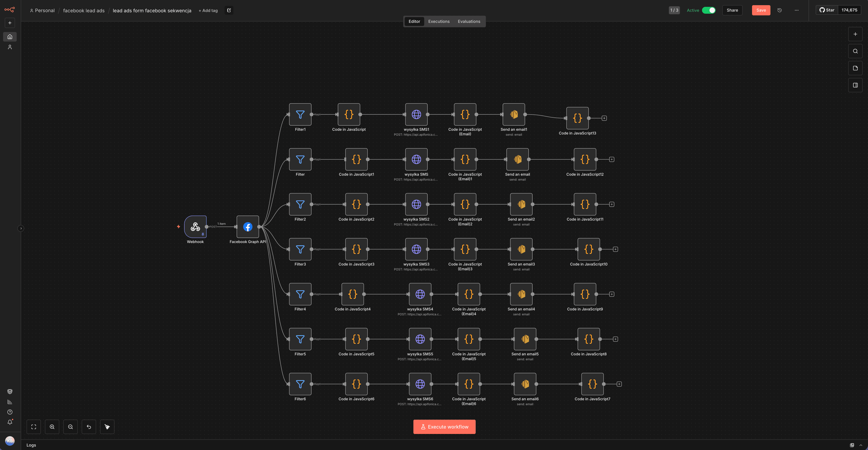Select the Facebook Graph API node
The image size is (868, 450).
click(x=248, y=227)
